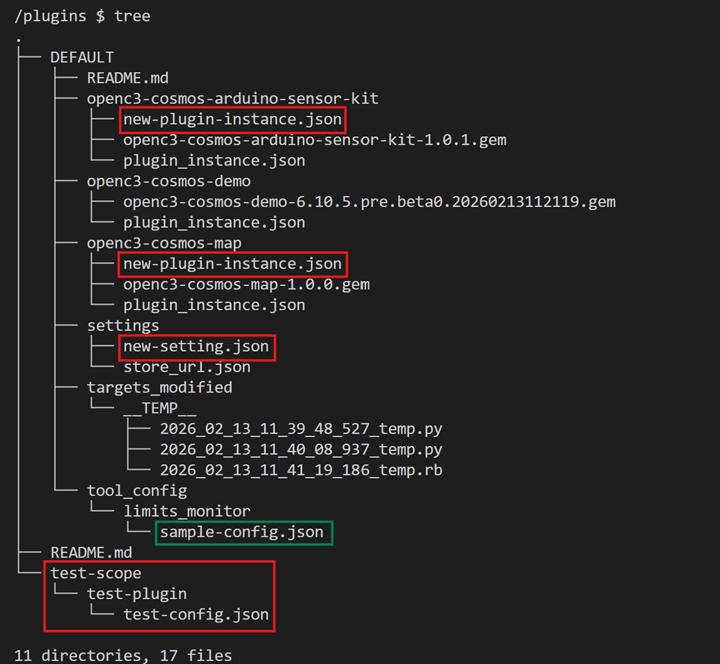Select the test-config.json file

(x=196, y=614)
